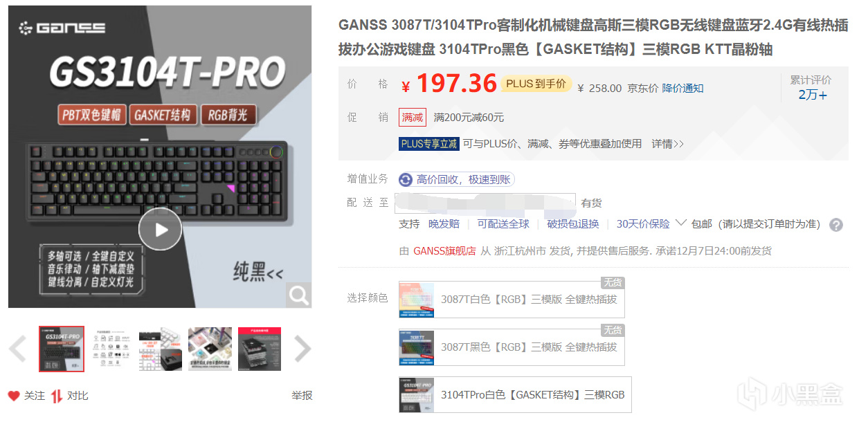Click the 满减 promotion tag
Image resolution: width=868 pixels, height=422 pixels.
pyautogui.click(x=413, y=118)
